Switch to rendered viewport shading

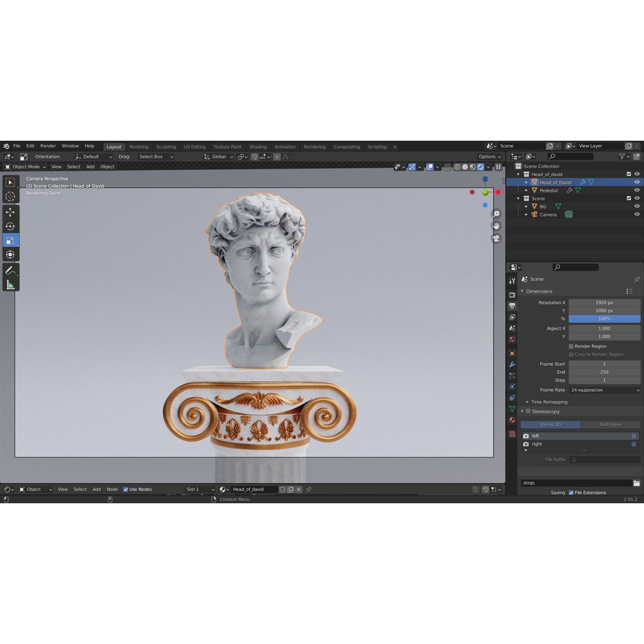tap(481, 167)
